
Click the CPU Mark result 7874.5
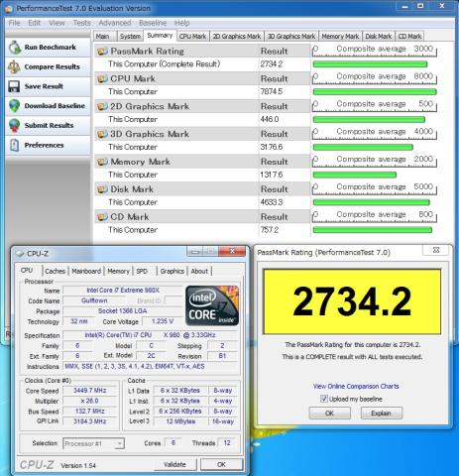pos(272,91)
